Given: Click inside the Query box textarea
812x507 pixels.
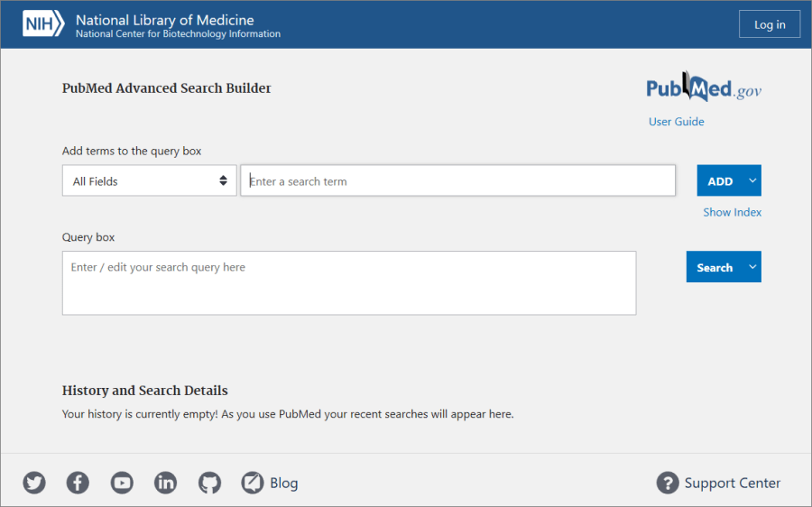Looking at the screenshot, I should (349, 283).
